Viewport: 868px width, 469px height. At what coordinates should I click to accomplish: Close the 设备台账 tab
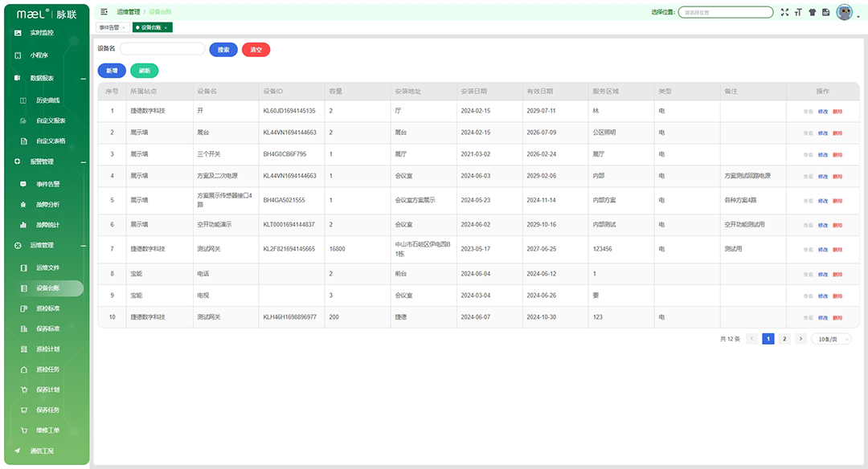[x=166, y=27]
